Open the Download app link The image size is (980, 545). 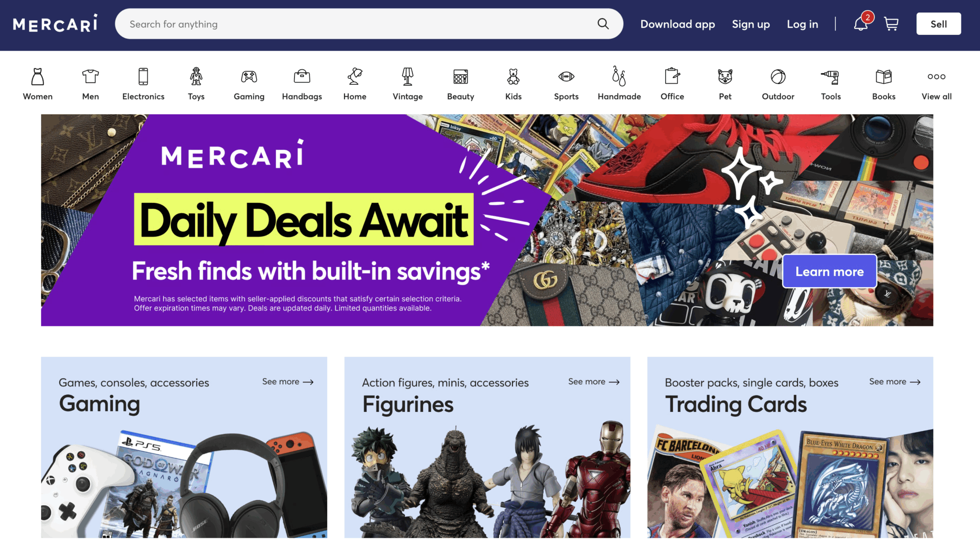[678, 24]
